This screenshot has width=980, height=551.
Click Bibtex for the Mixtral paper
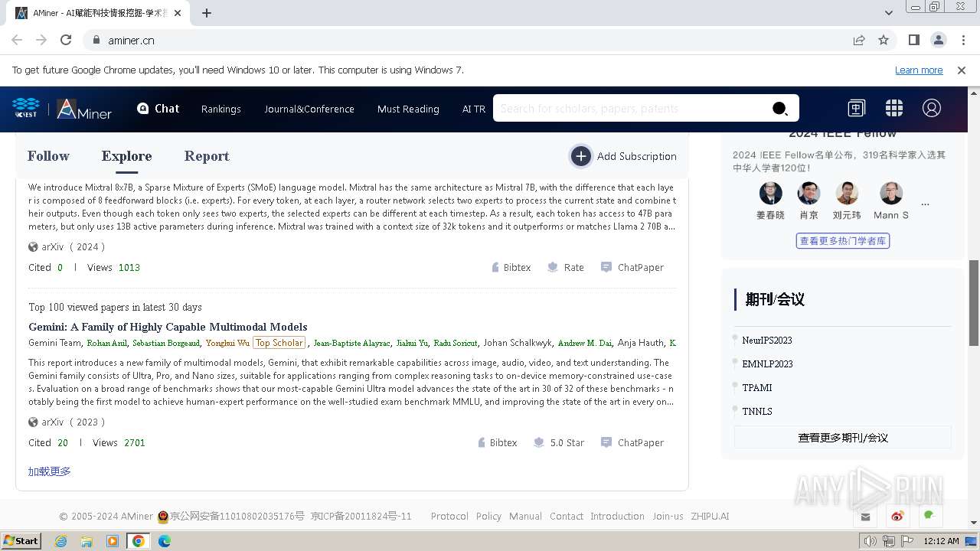511,267
